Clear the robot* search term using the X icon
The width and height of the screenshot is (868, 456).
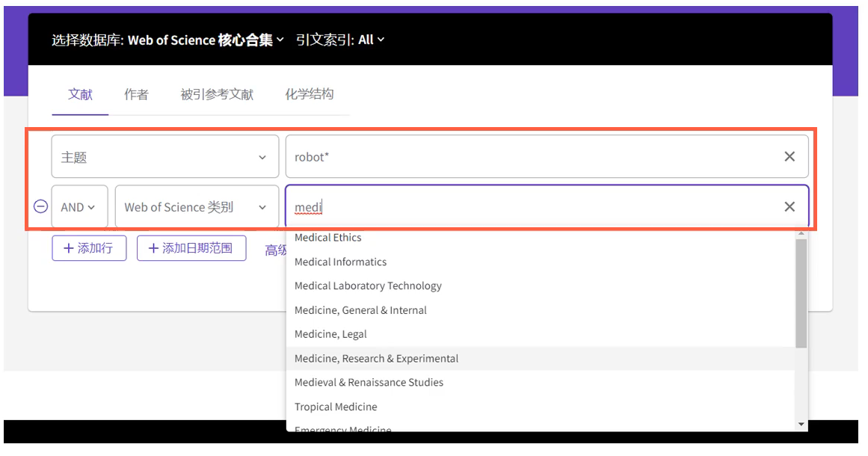(789, 156)
